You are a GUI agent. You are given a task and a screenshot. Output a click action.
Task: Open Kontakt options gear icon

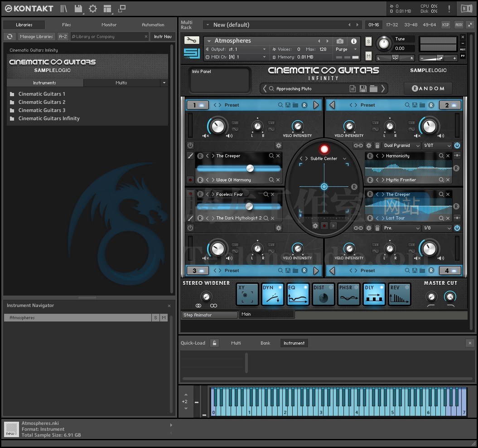pos(93,9)
